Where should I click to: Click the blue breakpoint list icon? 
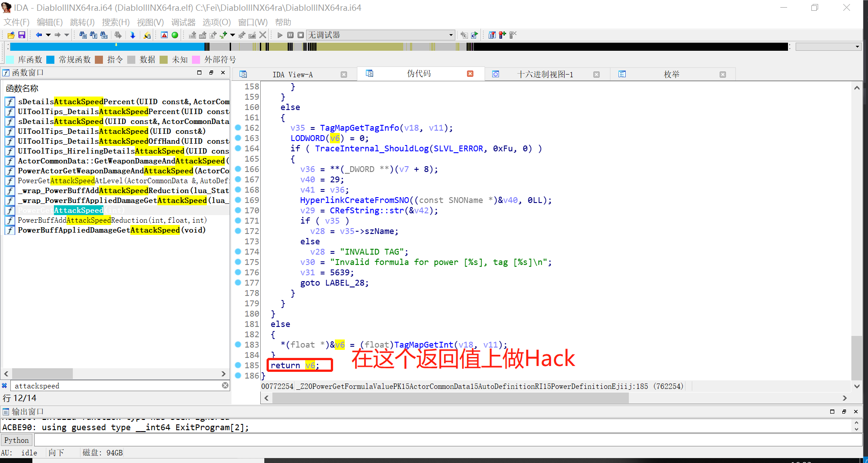point(492,35)
